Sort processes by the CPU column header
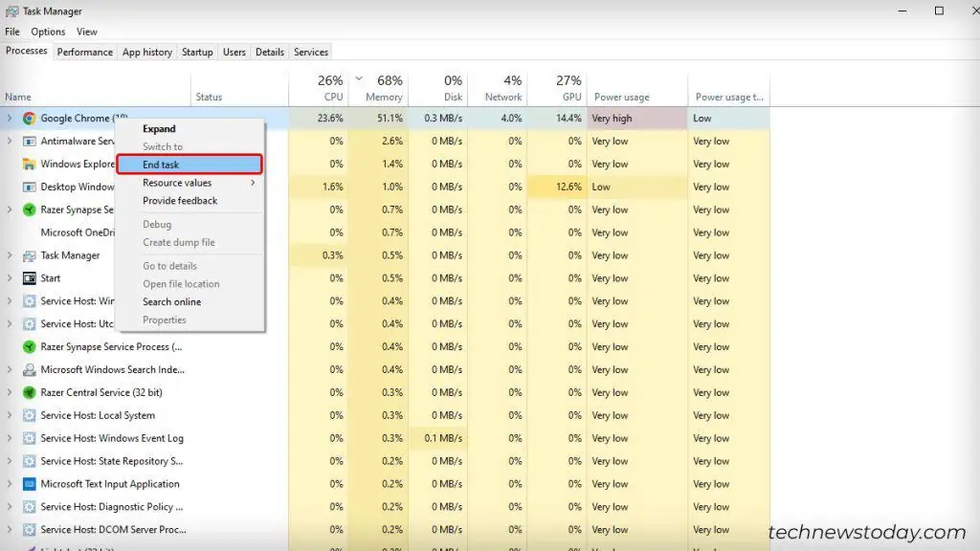Image resolution: width=980 pixels, height=551 pixels. pos(331,88)
